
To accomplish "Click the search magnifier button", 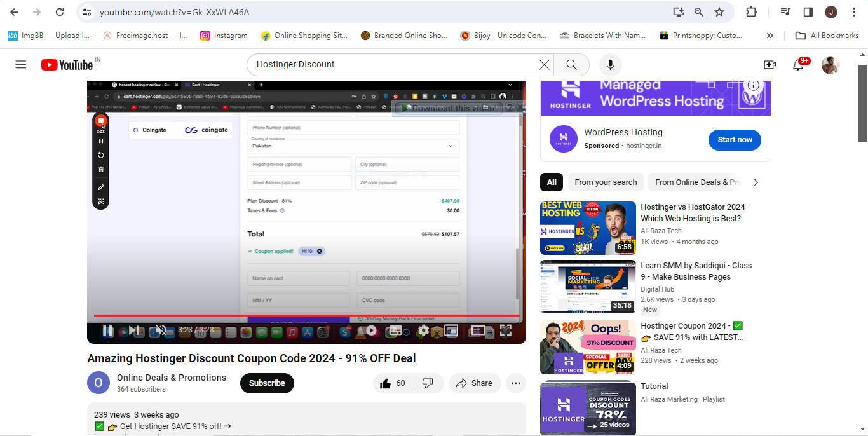I will click(571, 64).
